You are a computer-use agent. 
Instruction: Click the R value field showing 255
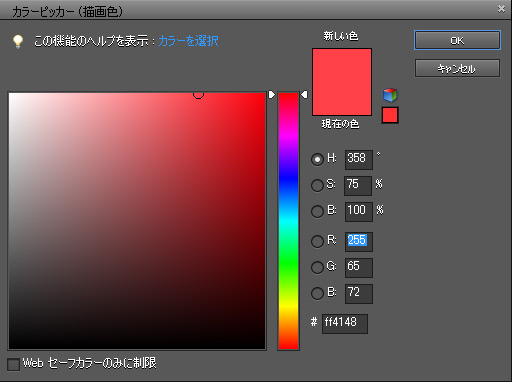click(359, 242)
